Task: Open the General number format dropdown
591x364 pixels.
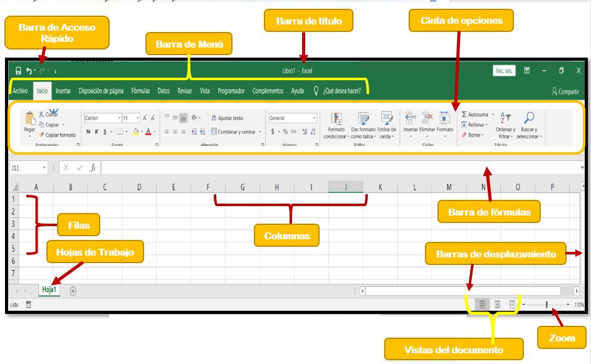Action: tap(314, 118)
